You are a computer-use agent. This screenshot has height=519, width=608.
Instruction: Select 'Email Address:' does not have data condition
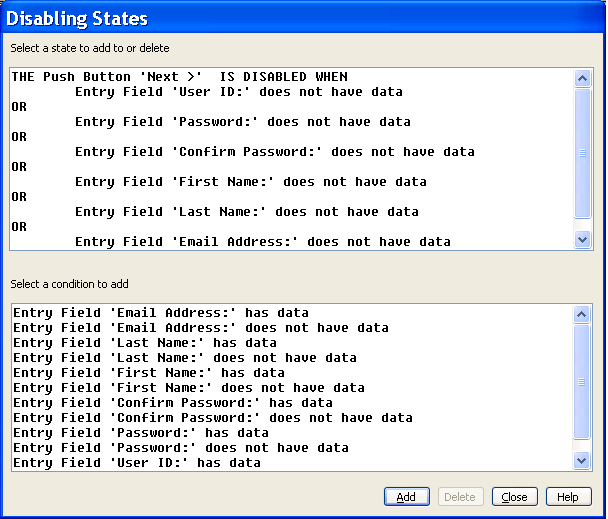[x=201, y=328]
